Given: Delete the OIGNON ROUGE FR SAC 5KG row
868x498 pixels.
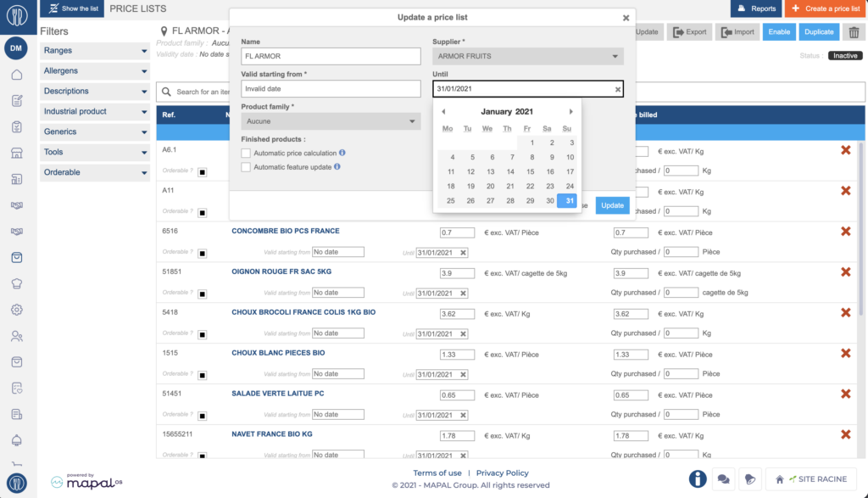Looking at the screenshot, I should tap(845, 272).
